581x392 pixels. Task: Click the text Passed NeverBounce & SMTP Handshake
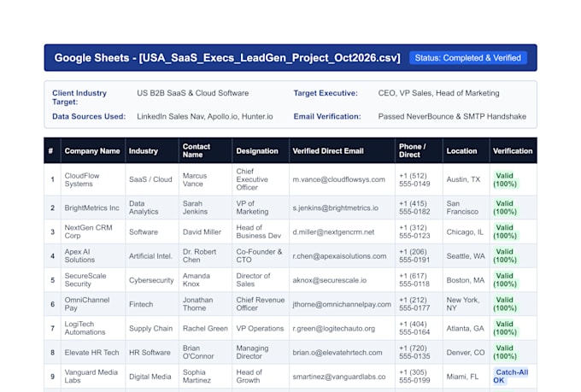tap(452, 116)
